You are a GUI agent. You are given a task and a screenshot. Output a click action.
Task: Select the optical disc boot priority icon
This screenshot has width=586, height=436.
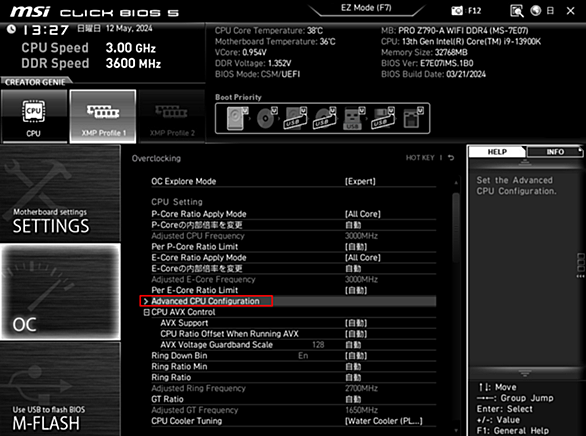tap(266, 118)
